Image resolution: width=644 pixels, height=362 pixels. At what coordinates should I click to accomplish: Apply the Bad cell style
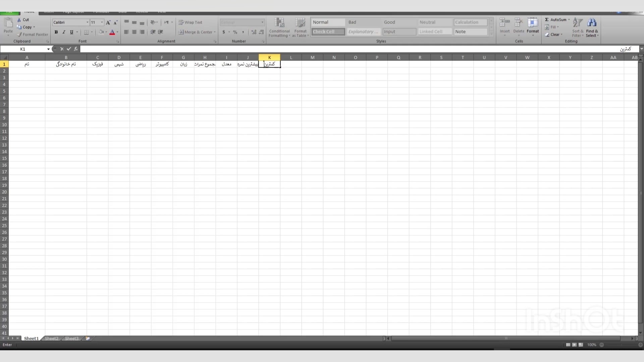(x=364, y=22)
